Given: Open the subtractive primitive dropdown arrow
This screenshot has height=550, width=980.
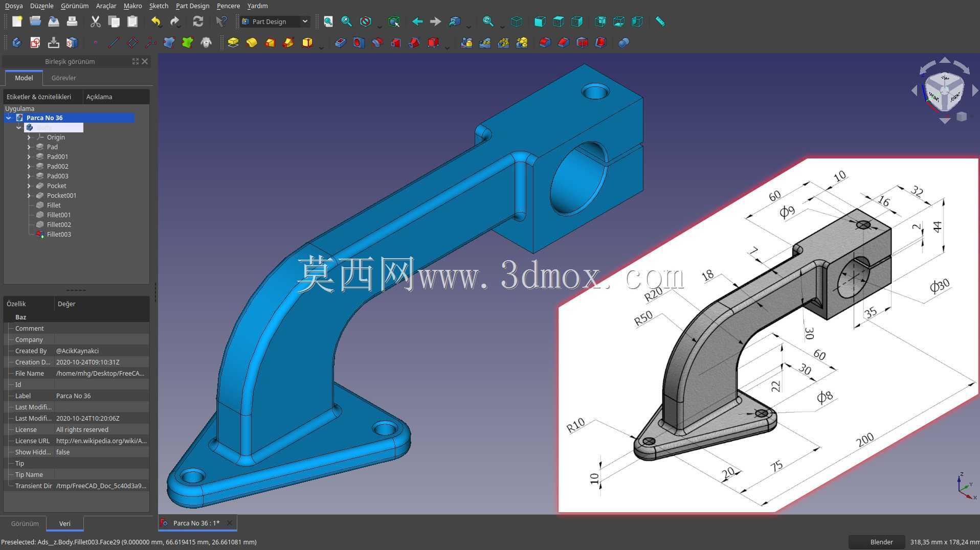Looking at the screenshot, I should point(447,47).
